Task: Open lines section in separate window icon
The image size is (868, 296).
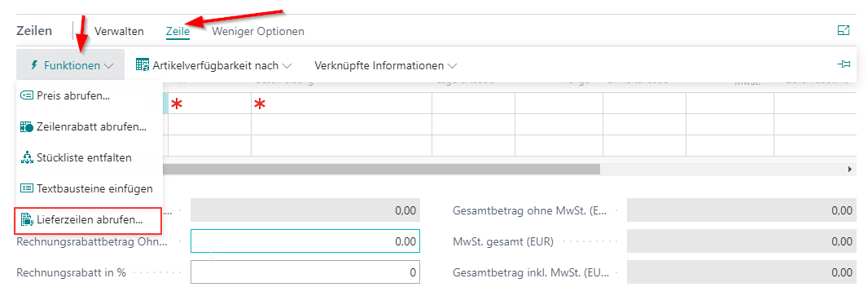Action: pos(843,31)
